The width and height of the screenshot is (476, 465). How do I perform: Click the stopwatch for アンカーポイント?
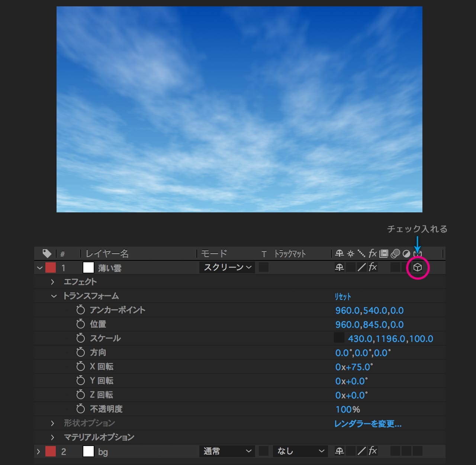point(81,310)
